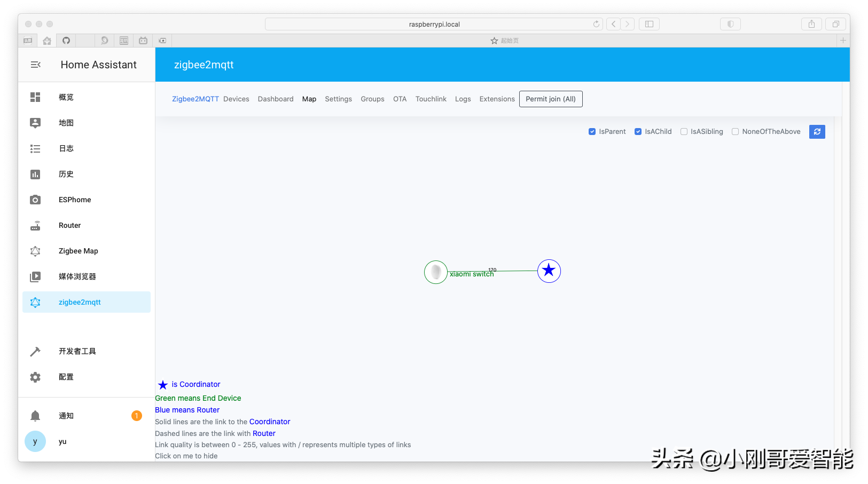Click the Home Assistant title text
The height and width of the screenshot is (484, 868).
[99, 65]
